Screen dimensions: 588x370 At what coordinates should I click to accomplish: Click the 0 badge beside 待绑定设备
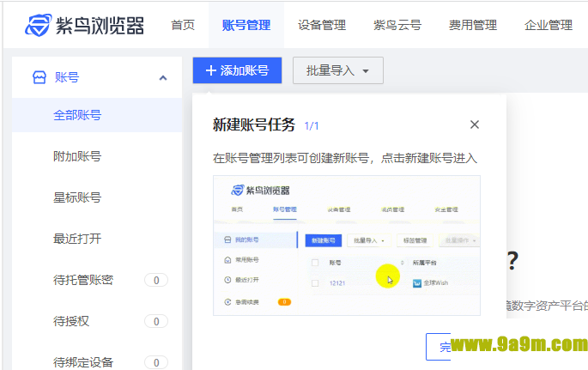click(x=156, y=362)
